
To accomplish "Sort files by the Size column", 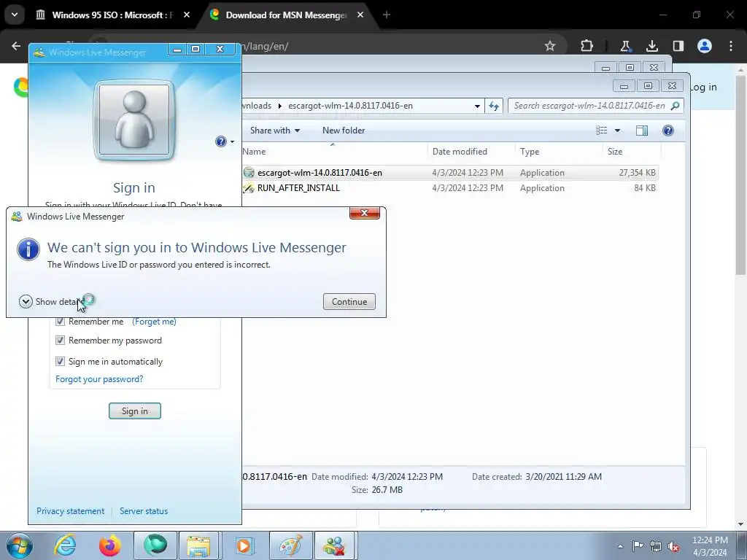I will [632, 152].
